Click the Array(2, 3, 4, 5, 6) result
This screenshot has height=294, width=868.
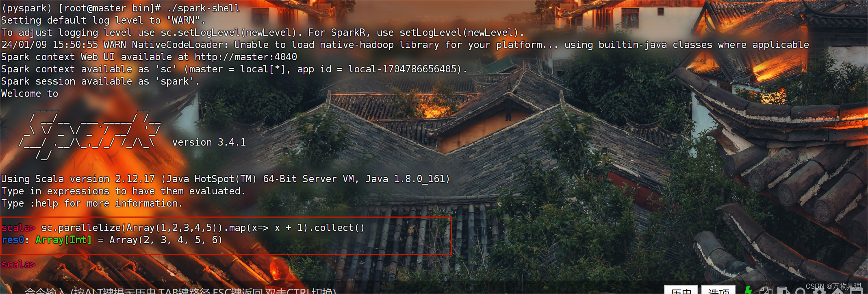[166, 240]
